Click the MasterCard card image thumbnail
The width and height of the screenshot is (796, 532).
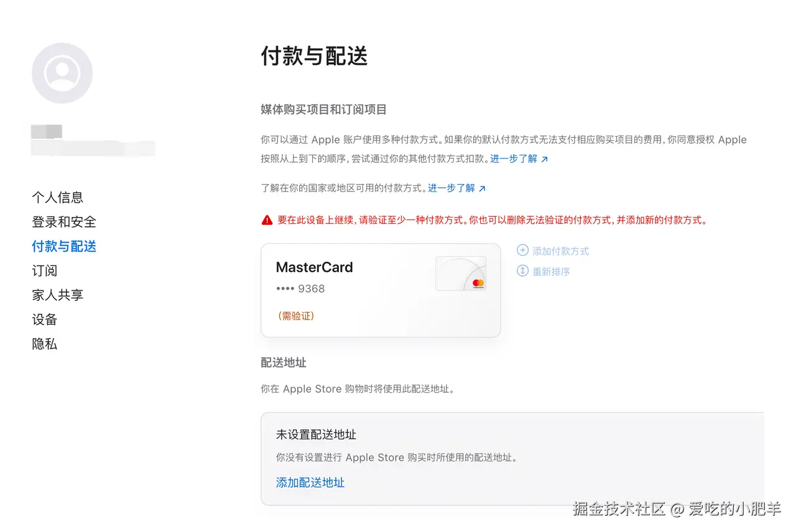click(x=461, y=273)
